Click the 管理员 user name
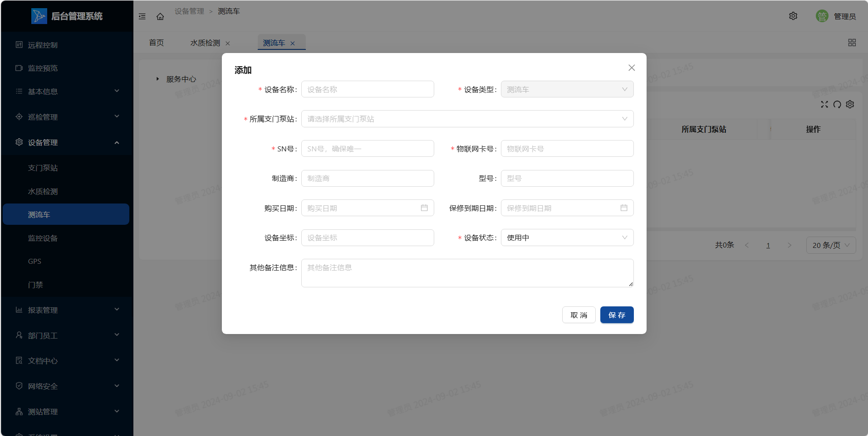Screen dimensions: 868x436 (x=845, y=16)
